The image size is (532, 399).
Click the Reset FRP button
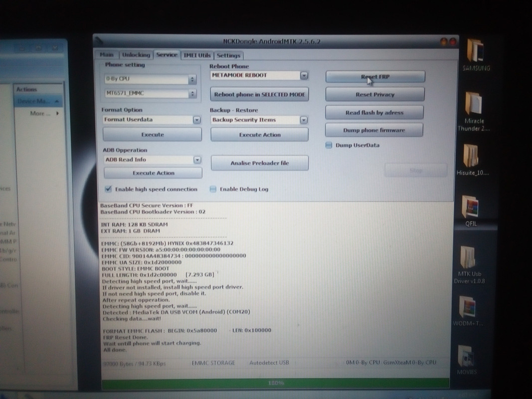click(x=375, y=77)
